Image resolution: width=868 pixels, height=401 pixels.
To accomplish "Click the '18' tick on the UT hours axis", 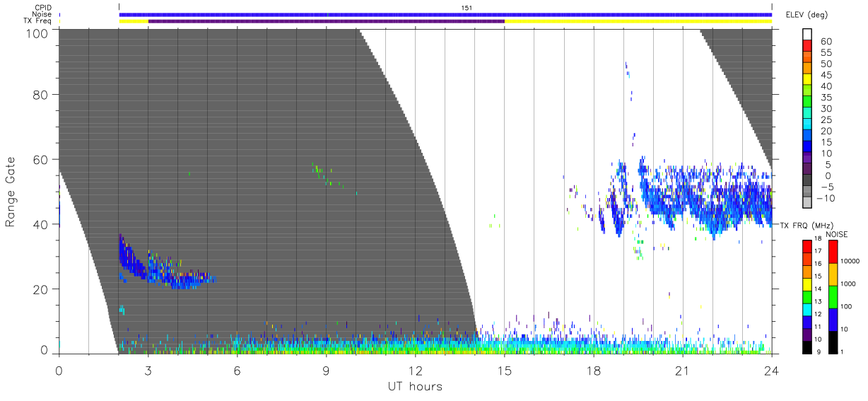I will 594,370.
